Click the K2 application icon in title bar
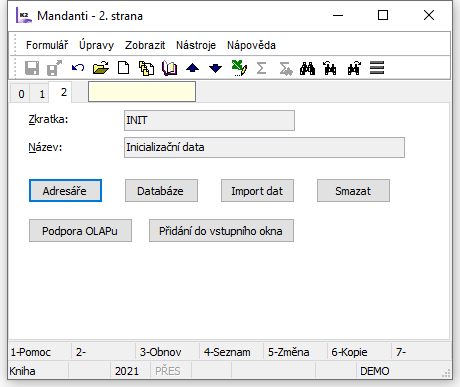The height and width of the screenshot is (387, 460). [24, 16]
